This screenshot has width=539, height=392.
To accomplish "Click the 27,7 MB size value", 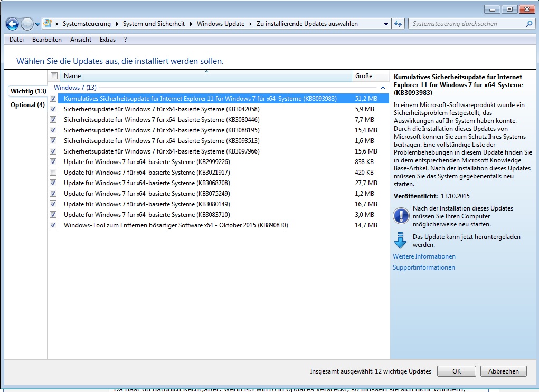I will 366,183.
